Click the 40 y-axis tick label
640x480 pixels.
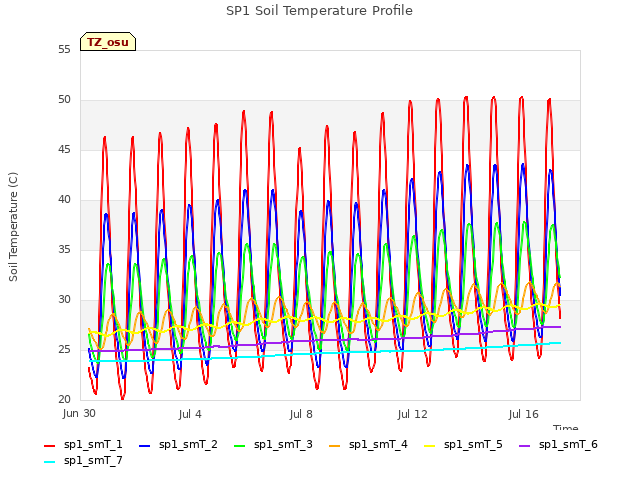[x=64, y=200]
